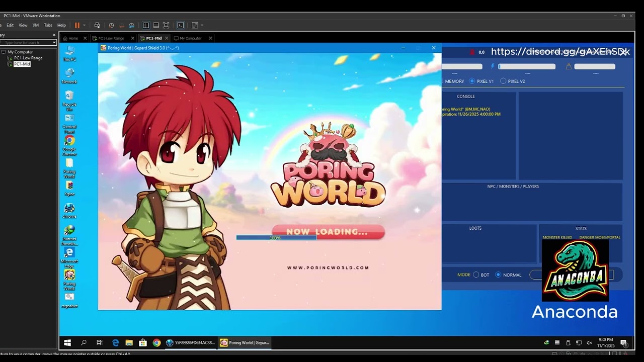Select the NORMAL mode radio button

click(x=498, y=275)
